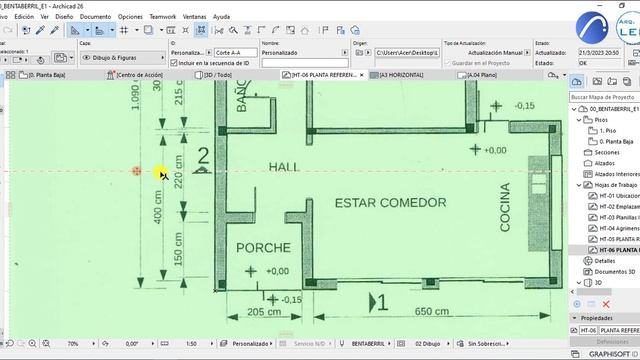The height and width of the screenshot is (360, 640).
Task: Toggle 'Incluir en la secuencia de ID' checkbox
Action: [174, 63]
